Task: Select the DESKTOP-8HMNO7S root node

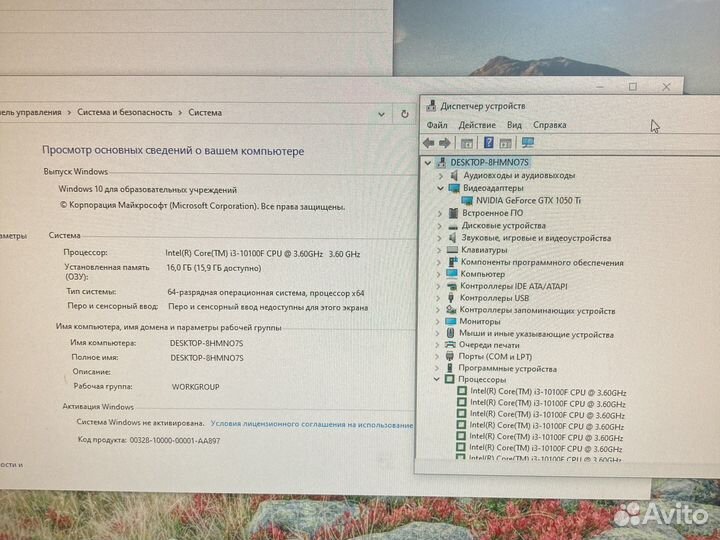Action: pyautogui.click(x=490, y=162)
